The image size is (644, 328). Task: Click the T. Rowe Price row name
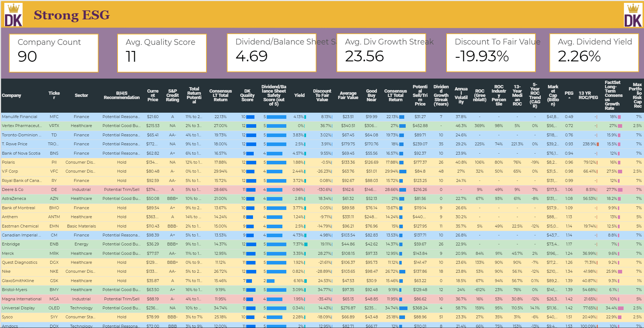(x=15, y=144)
